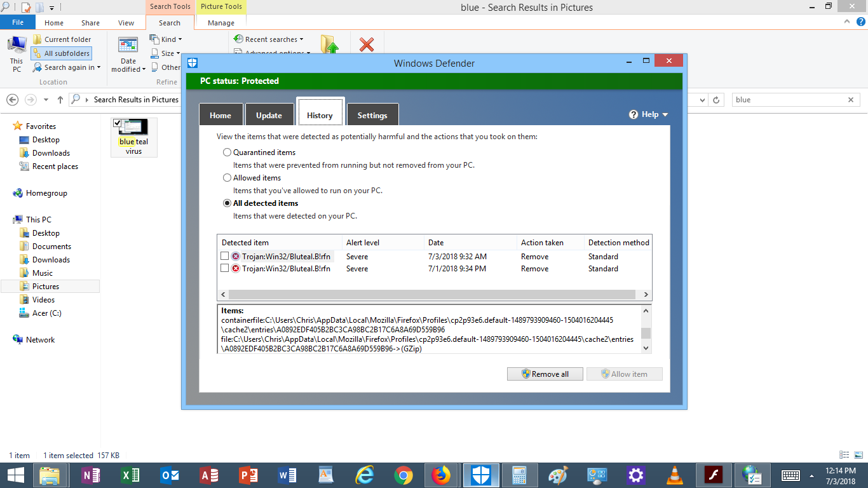Open Paint palette icon in taskbar
This screenshot has height=488, width=868.
pos(558,475)
